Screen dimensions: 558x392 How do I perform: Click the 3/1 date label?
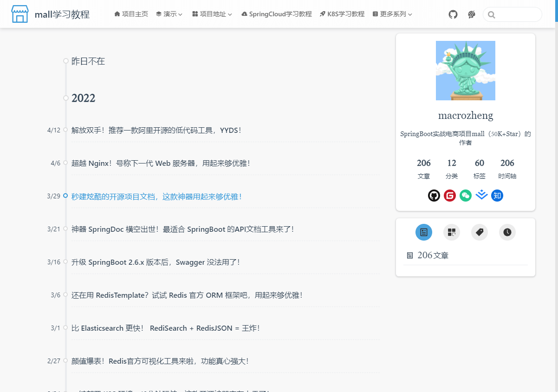point(56,328)
